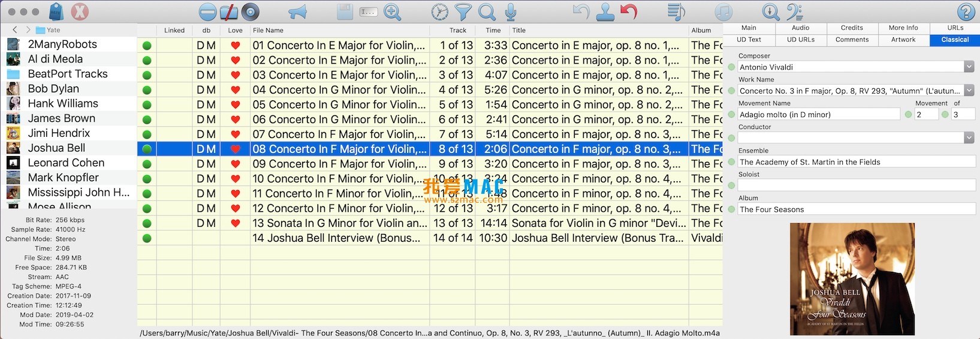Viewport: 980px width, 339px height.
Task: Click the microphone icon in toolbar
Action: (x=511, y=11)
